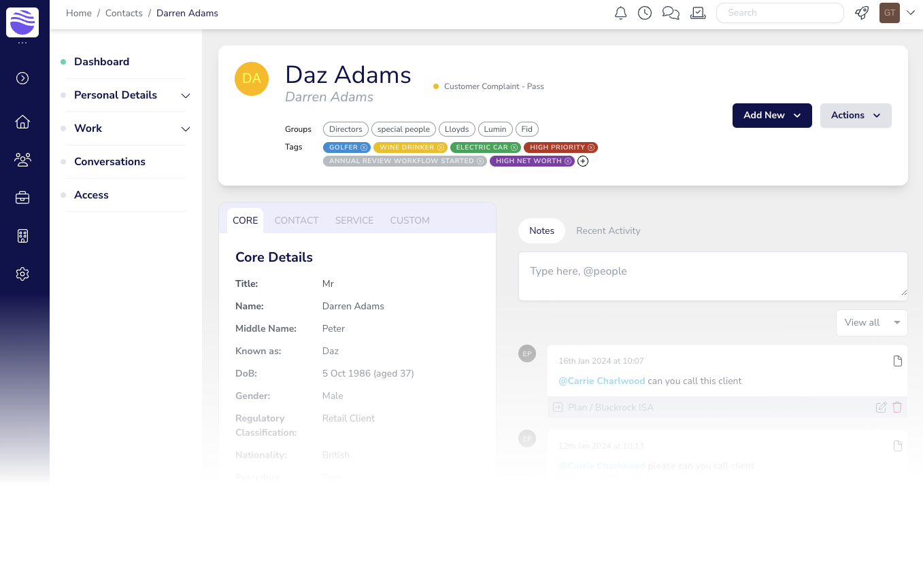Open the chat messages icon
The width and height of the screenshot is (923, 588).
[671, 13]
